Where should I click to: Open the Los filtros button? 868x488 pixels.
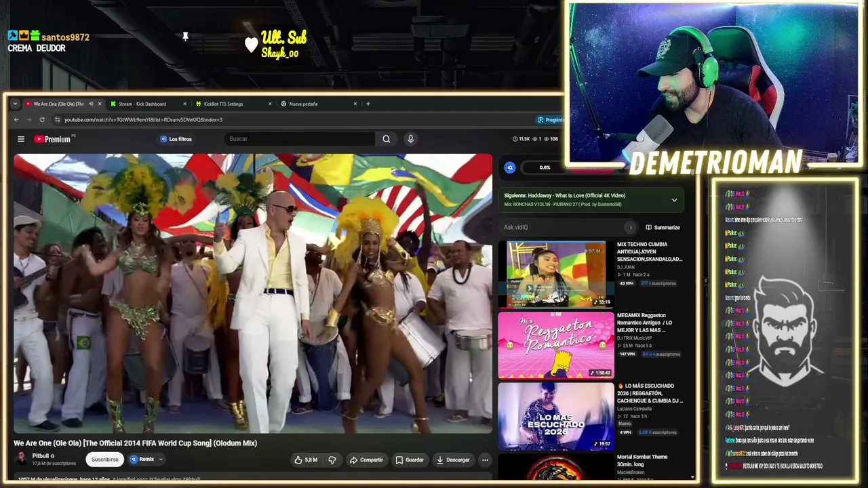click(x=176, y=139)
